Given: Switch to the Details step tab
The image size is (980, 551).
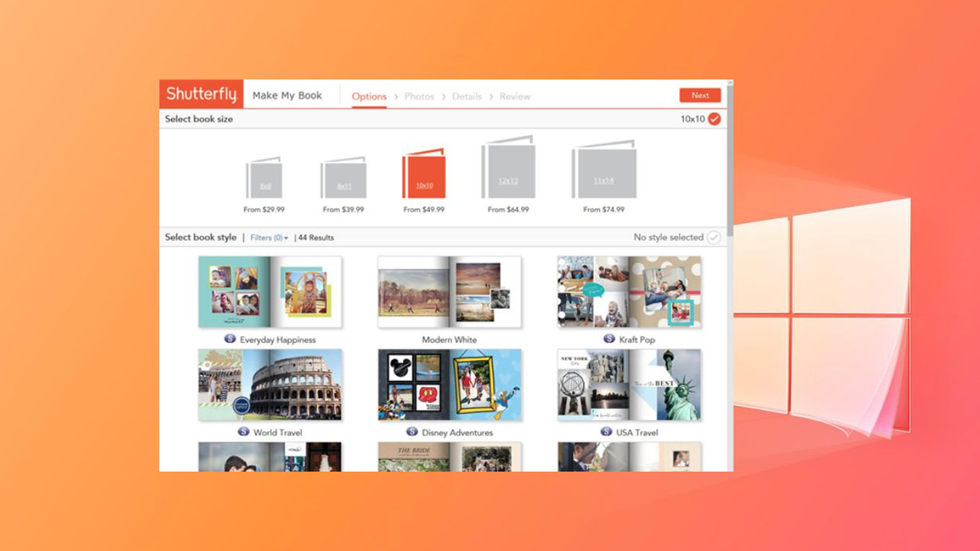Looking at the screenshot, I should (467, 96).
